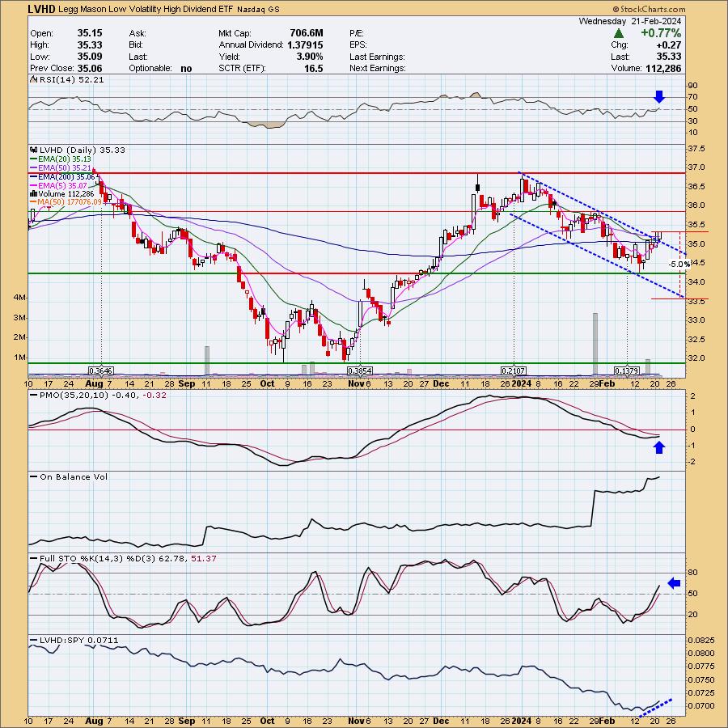Click the LVHD ticker symbol in the header

(x=42, y=9)
